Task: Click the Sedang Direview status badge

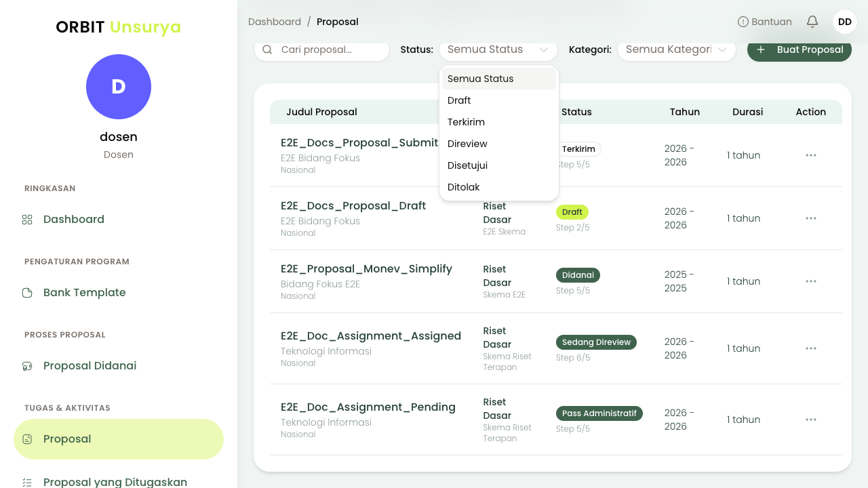Action: click(x=596, y=342)
